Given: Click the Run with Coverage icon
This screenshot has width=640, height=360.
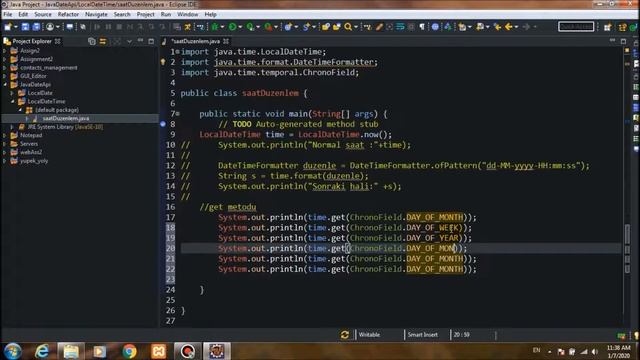Looking at the screenshot, I should coord(250,27).
